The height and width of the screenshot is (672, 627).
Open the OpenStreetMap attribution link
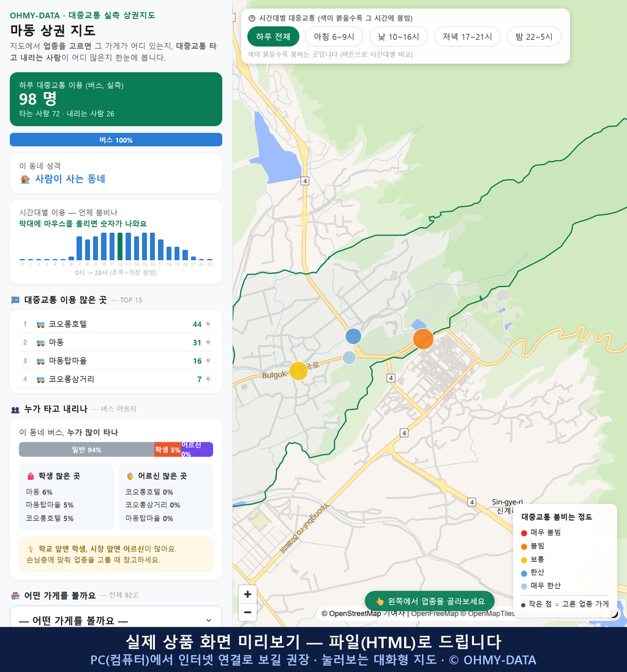351,614
